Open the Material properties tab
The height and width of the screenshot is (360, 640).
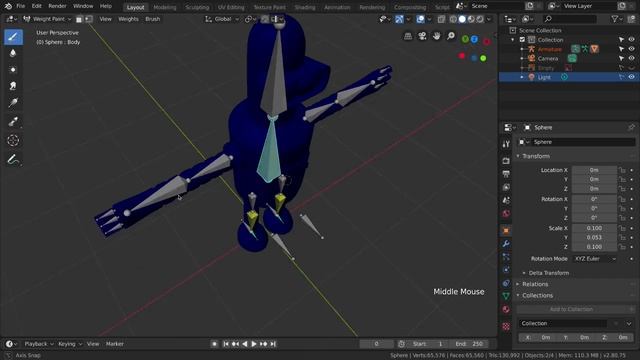click(506, 309)
